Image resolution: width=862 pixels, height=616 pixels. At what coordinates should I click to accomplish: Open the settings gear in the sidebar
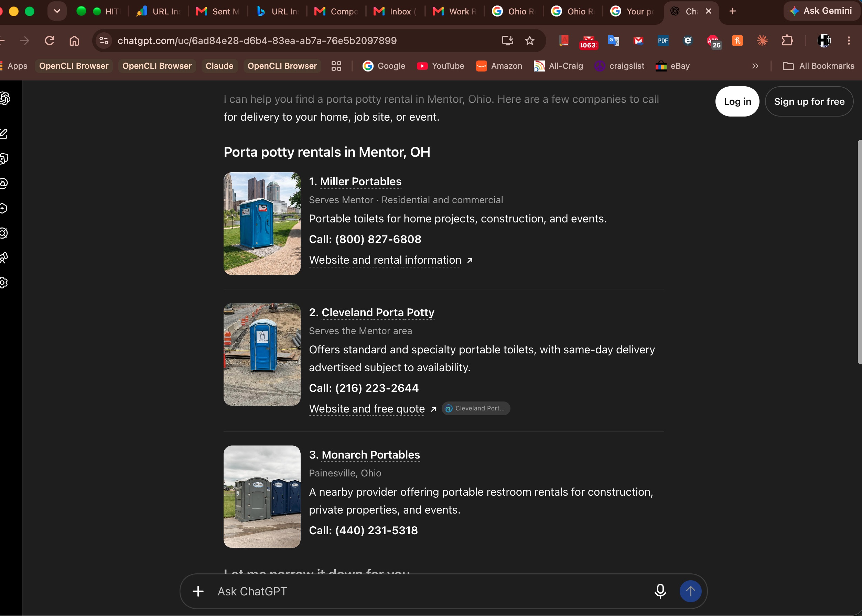(4, 283)
